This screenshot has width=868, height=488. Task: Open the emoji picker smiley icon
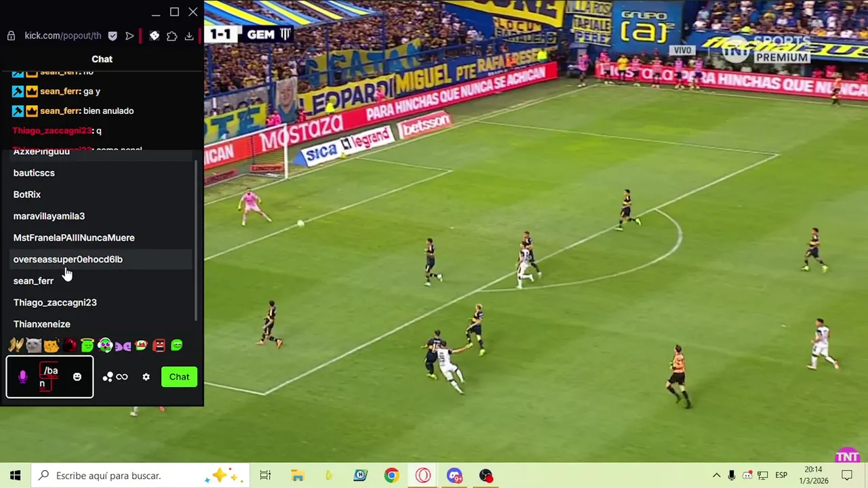tap(77, 377)
